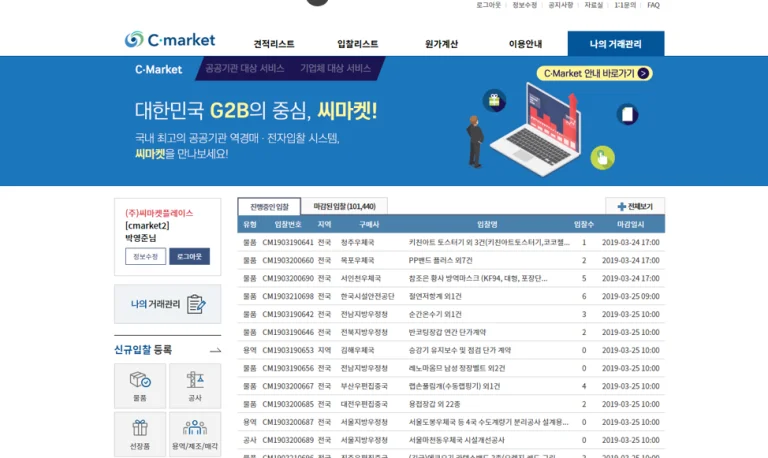Click the 마감일시 column header
Viewport: 768px width, 458px height.
[630, 224]
